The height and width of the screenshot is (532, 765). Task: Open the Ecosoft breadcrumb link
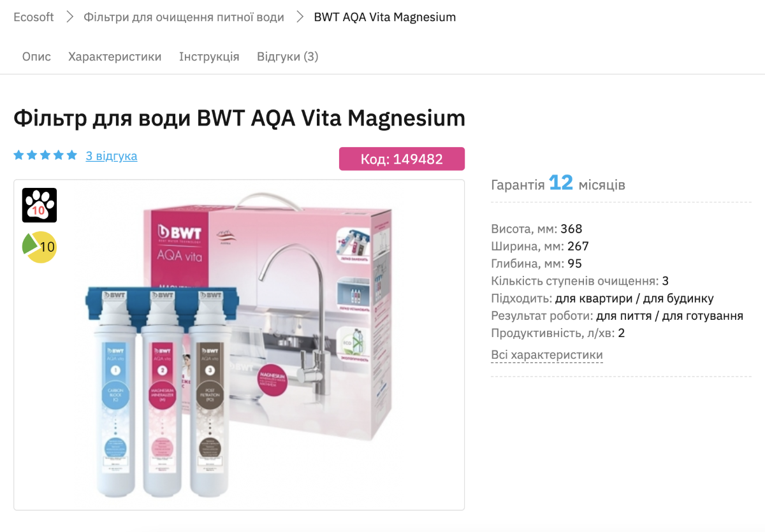33,17
